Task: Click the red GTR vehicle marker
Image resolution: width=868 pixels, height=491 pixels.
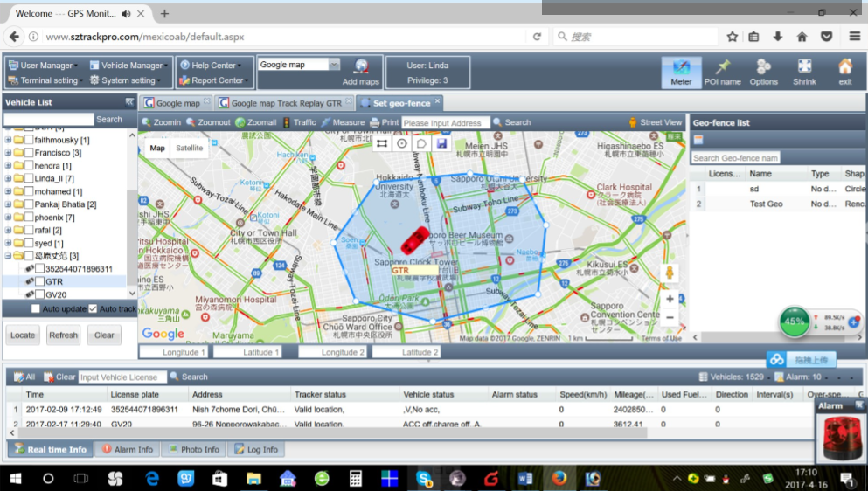Action: (414, 241)
